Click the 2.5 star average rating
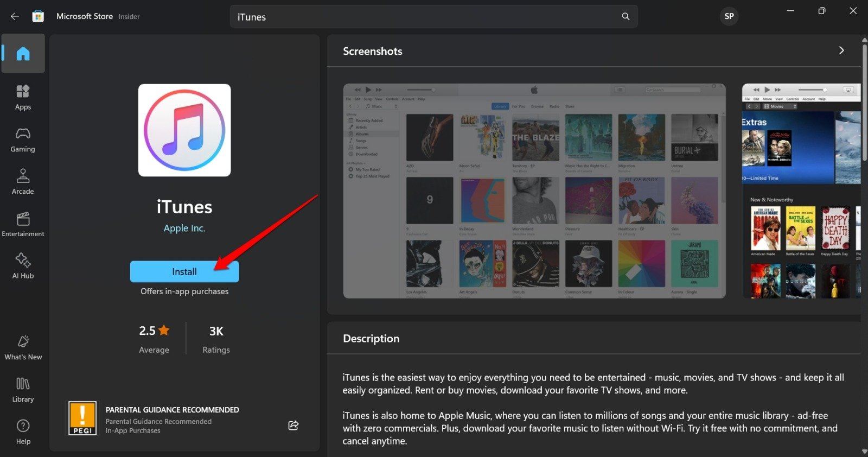This screenshot has height=457, width=868. click(x=154, y=331)
